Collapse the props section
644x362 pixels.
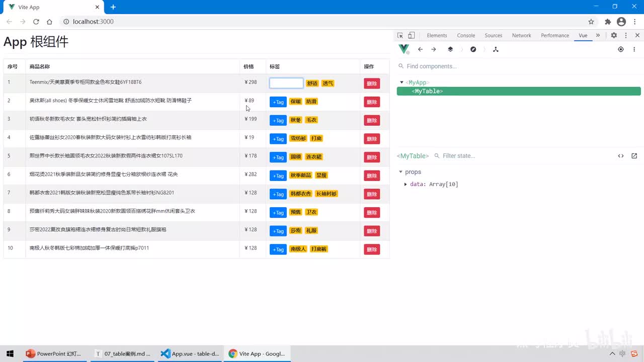[x=401, y=172]
